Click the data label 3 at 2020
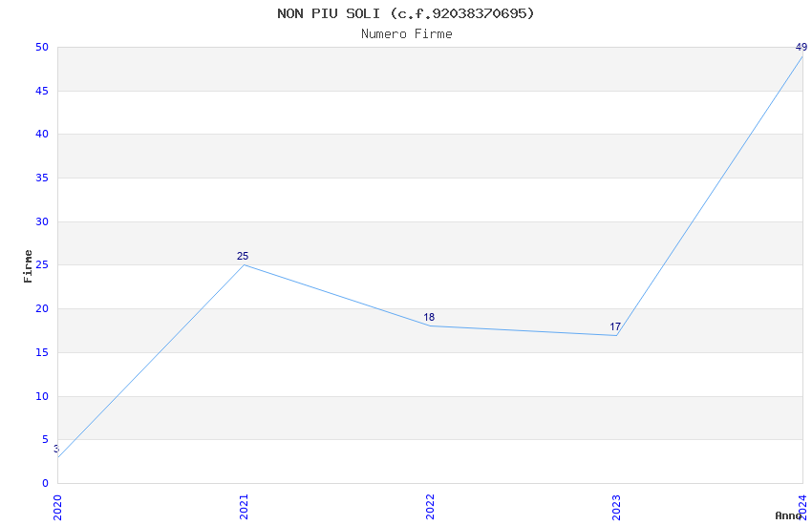812x525 pixels. click(x=56, y=449)
